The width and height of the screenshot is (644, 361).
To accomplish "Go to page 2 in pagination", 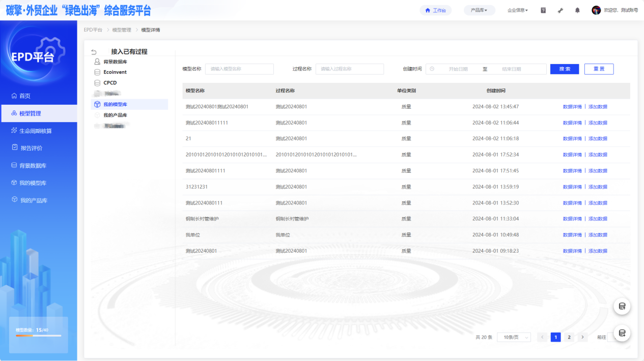I will [569, 337].
